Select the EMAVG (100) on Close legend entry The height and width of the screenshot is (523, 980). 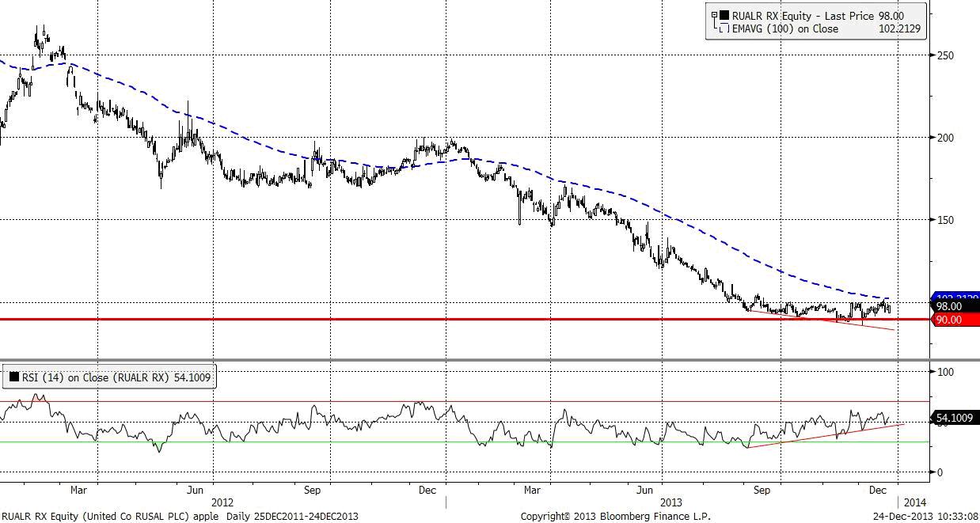[784, 28]
